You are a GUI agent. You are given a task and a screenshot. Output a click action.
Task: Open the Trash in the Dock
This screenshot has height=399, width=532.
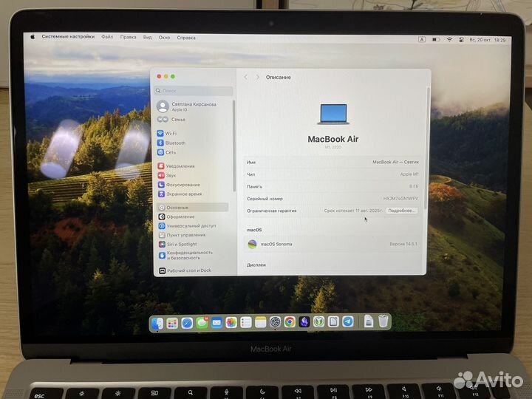coord(383,321)
